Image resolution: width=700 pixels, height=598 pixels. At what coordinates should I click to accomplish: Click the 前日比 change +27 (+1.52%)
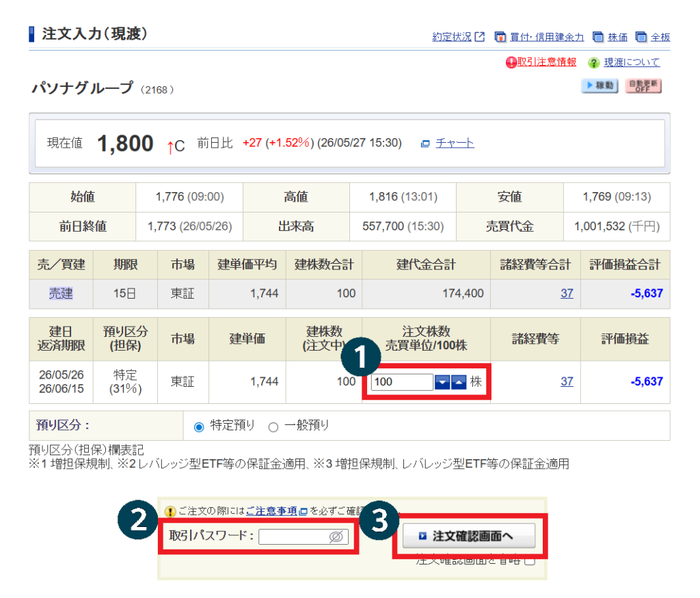click(x=278, y=143)
